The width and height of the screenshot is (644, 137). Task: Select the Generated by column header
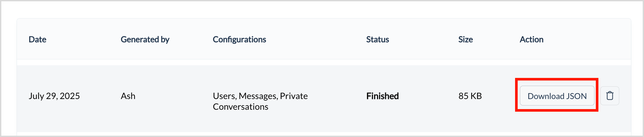[145, 39]
